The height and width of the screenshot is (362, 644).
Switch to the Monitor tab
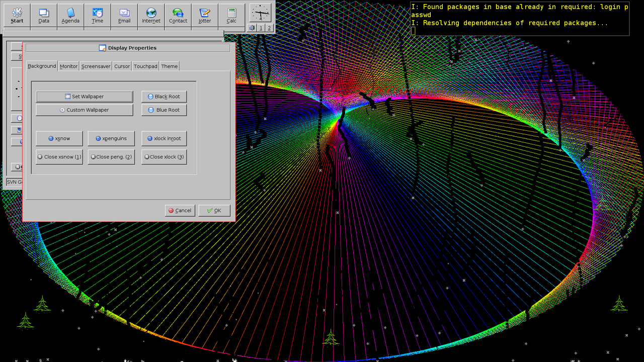pyautogui.click(x=68, y=66)
